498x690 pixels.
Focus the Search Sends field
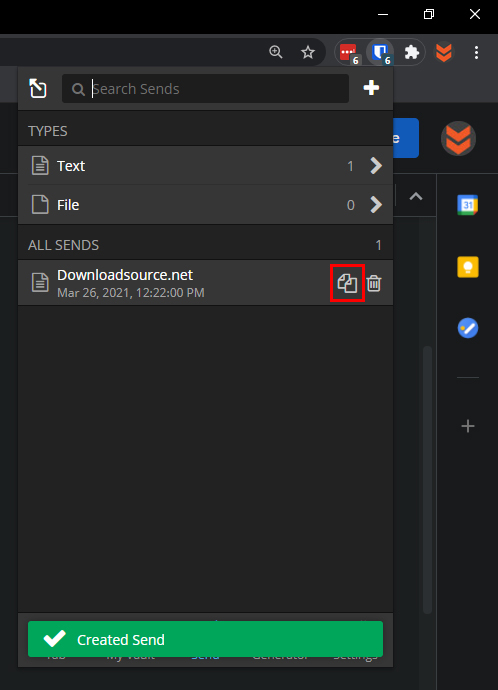pyautogui.click(x=205, y=89)
